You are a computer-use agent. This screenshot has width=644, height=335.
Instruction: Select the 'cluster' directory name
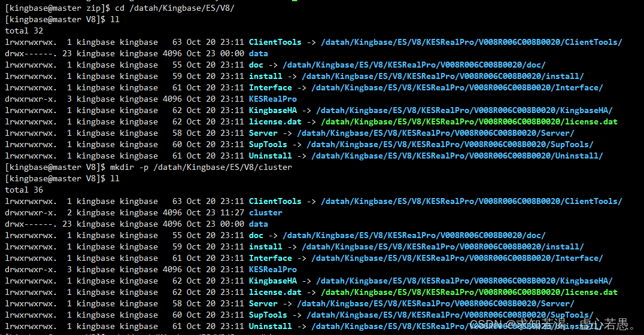(x=265, y=212)
